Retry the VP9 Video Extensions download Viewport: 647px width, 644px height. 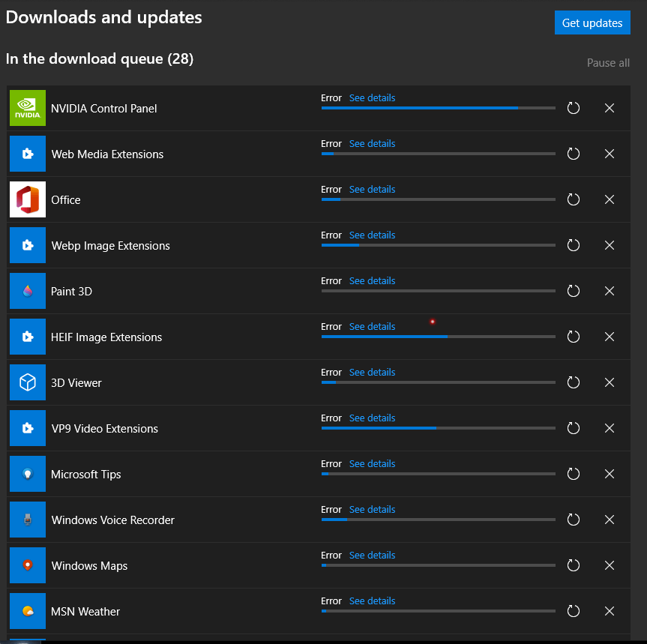574,429
